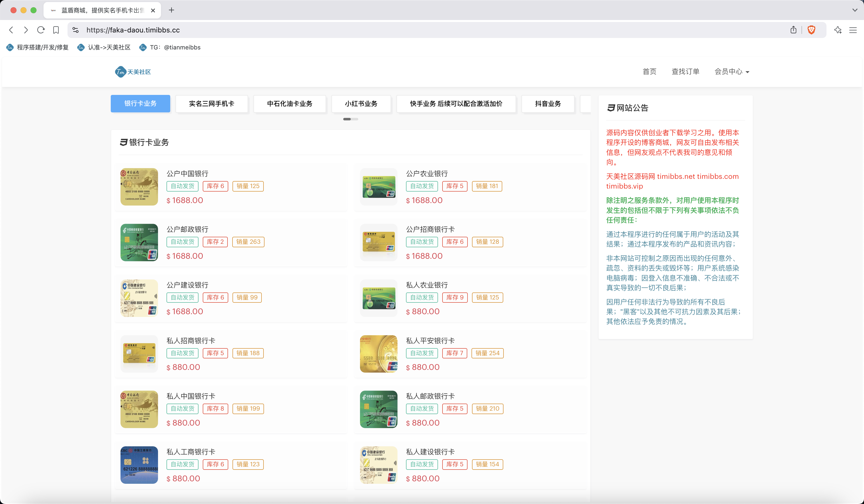
Task: Open the browser hamburger menu
Action: 853,30
